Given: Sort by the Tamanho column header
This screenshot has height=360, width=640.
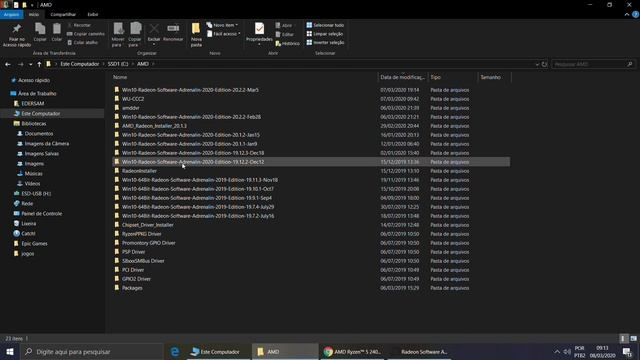Looking at the screenshot, I should click(x=490, y=77).
